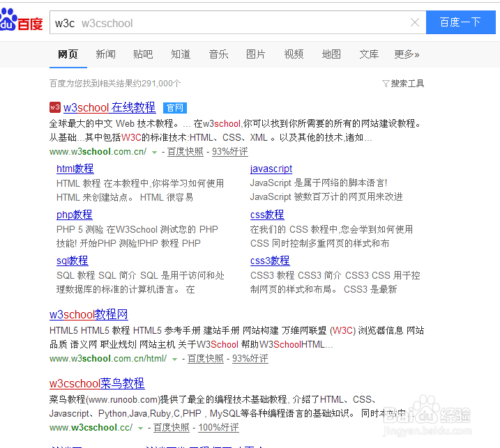Image resolution: width=500 pixels, height=448 pixels.
Task: Expand dropdown arrow after www.w3school.com.cn/html/
Action: click(x=174, y=360)
